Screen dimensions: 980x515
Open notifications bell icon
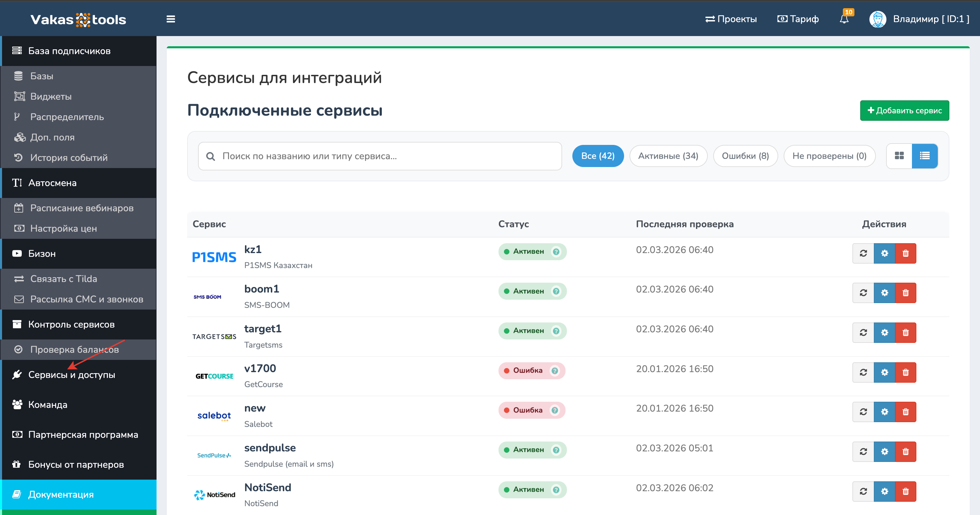(x=844, y=19)
